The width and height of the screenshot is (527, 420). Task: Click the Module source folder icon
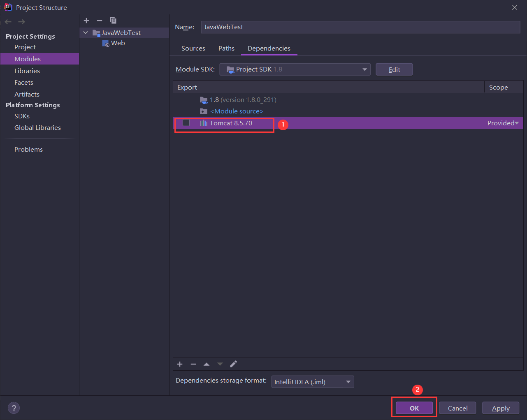[204, 111]
